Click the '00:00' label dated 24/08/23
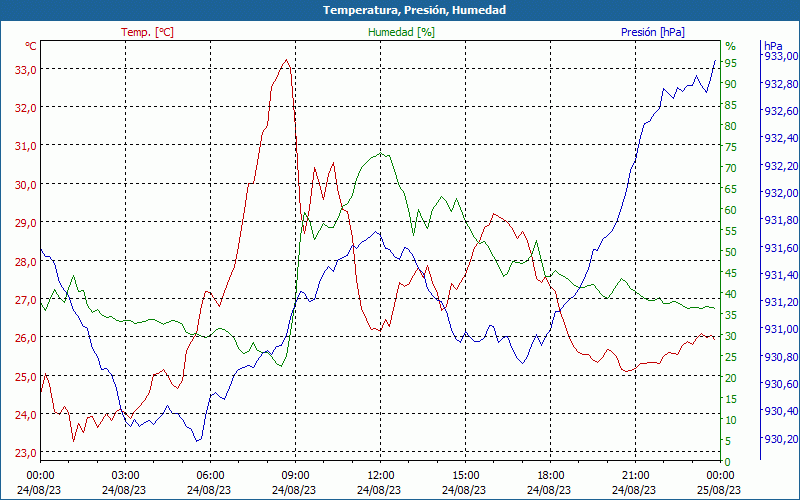This screenshot has width=800, height=500. point(39,476)
